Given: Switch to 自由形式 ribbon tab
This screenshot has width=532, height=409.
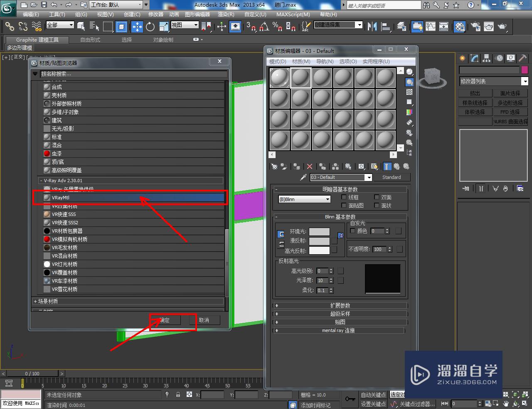Looking at the screenshot, I should pyautogui.click(x=90, y=40).
